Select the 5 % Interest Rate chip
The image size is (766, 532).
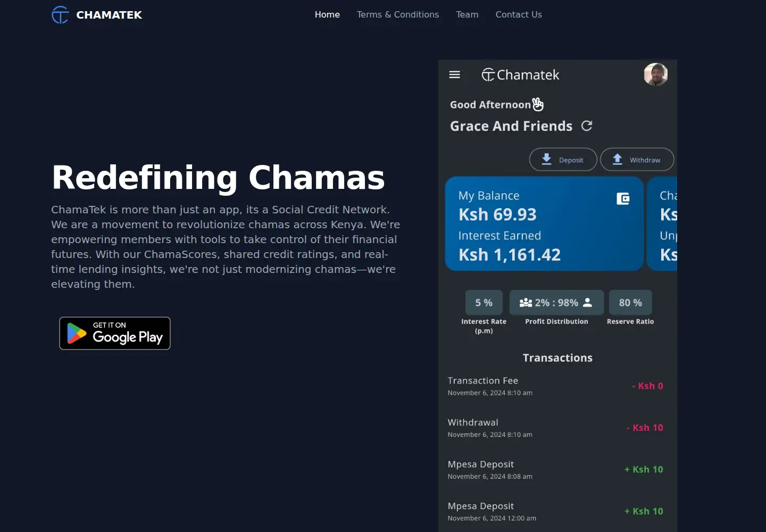[484, 303]
